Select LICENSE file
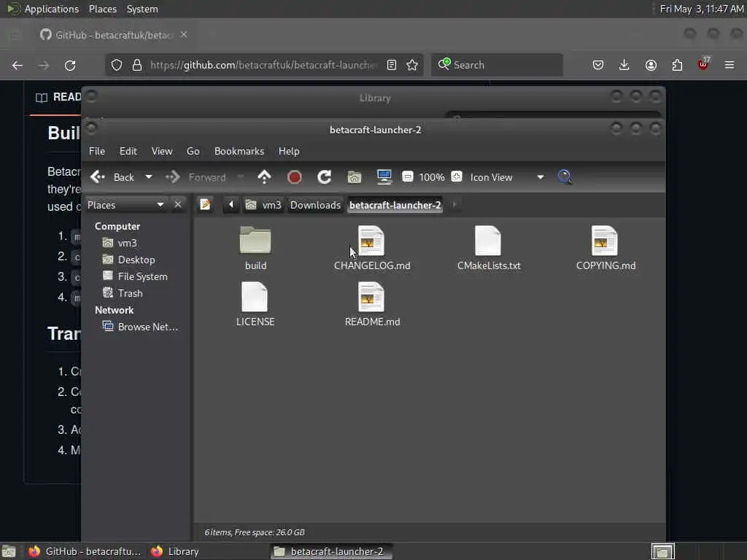This screenshot has width=747, height=560. [255, 304]
